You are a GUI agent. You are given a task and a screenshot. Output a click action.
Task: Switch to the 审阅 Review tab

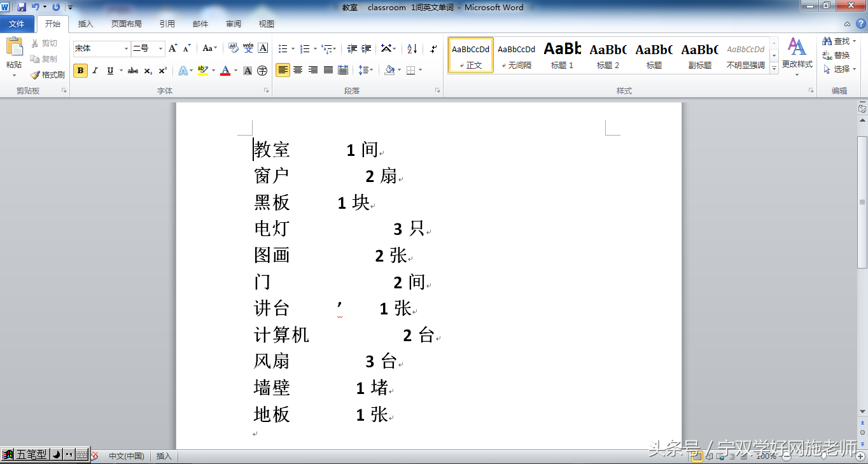pos(234,24)
